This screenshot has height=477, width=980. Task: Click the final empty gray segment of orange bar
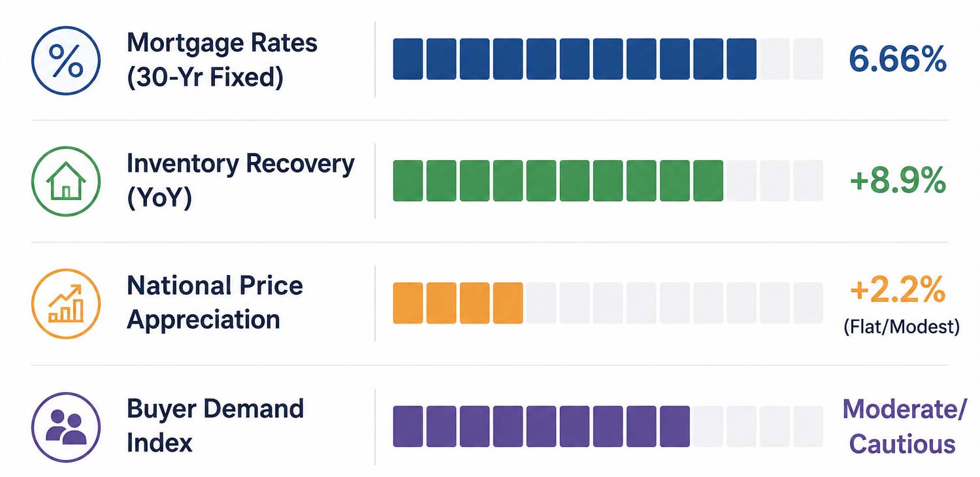(808, 303)
